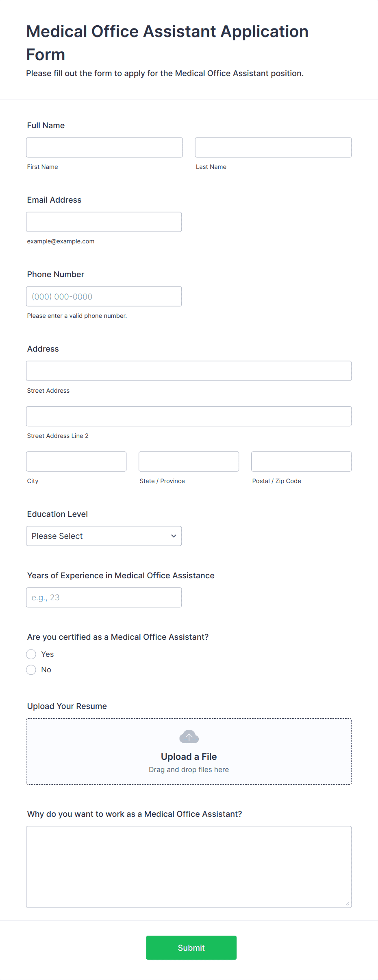
Task: Click the Phone Number field
Action: click(104, 296)
